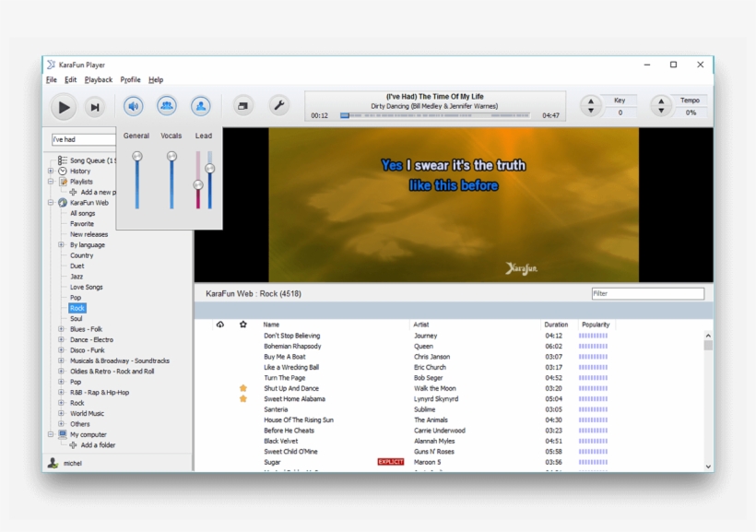Collapse the KaraFun Web tree node
The image size is (756, 532).
point(51,203)
